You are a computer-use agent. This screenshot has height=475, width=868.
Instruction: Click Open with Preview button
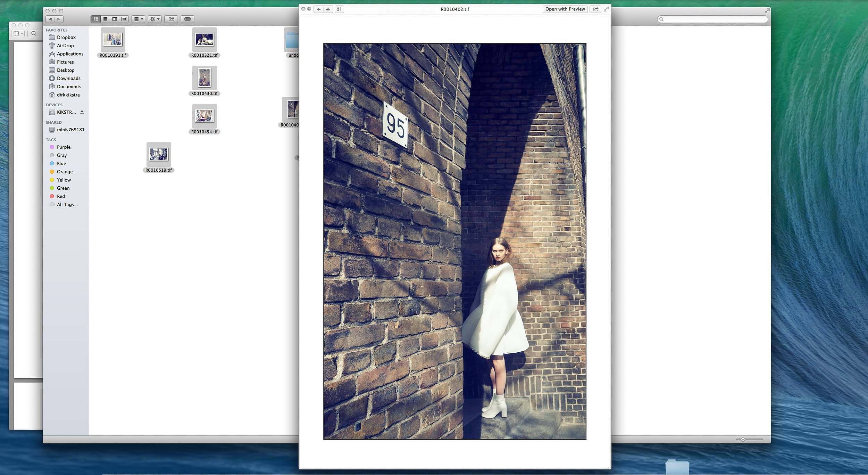(565, 9)
